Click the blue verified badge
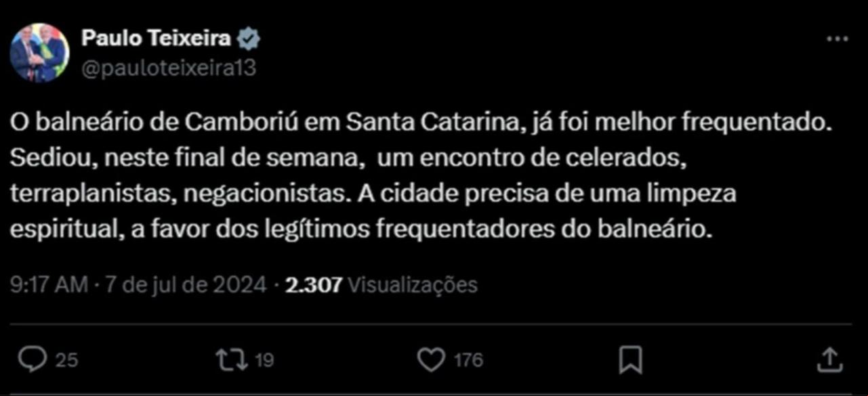 click(x=249, y=40)
